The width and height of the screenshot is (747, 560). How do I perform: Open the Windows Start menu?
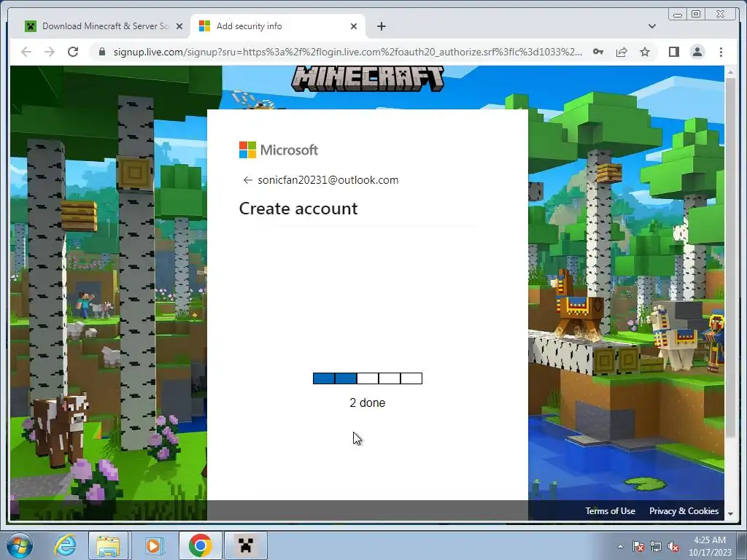(20, 545)
